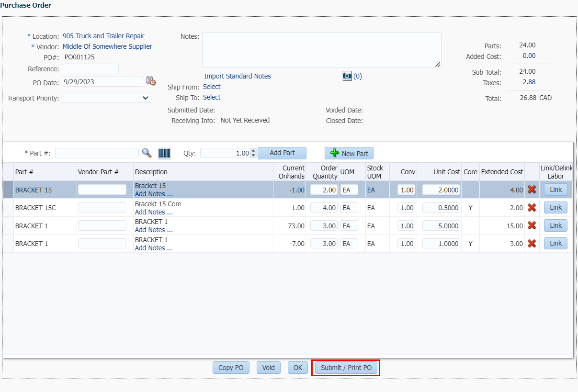Click the barcode scanner icon
The height and width of the screenshot is (392, 578).
[x=164, y=153]
